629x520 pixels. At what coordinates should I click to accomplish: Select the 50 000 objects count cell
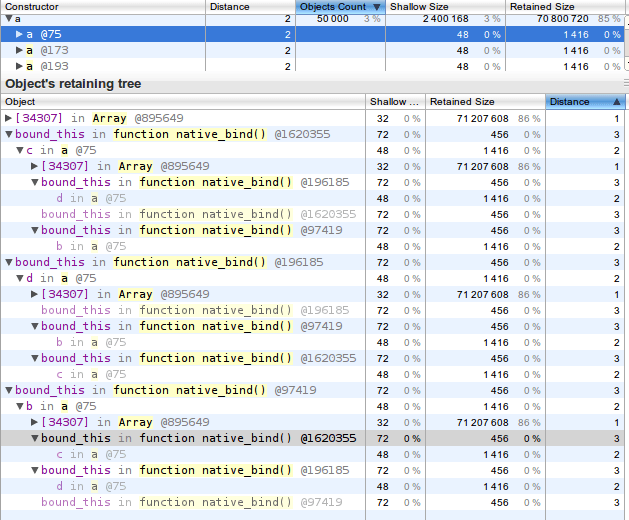coord(333,19)
